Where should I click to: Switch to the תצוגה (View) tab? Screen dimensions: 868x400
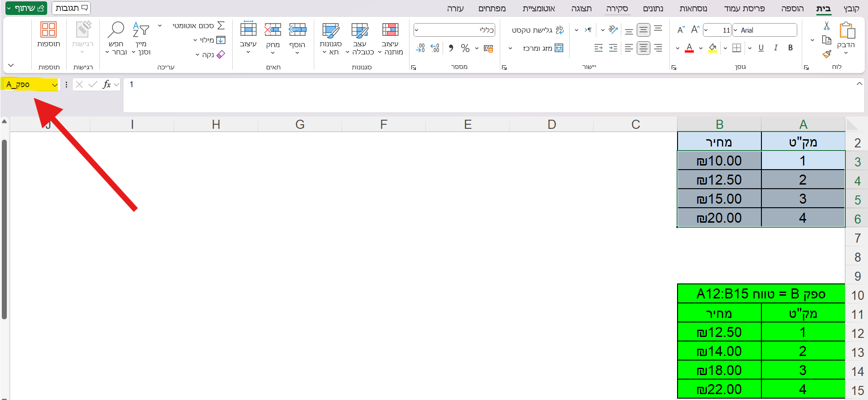tap(581, 9)
